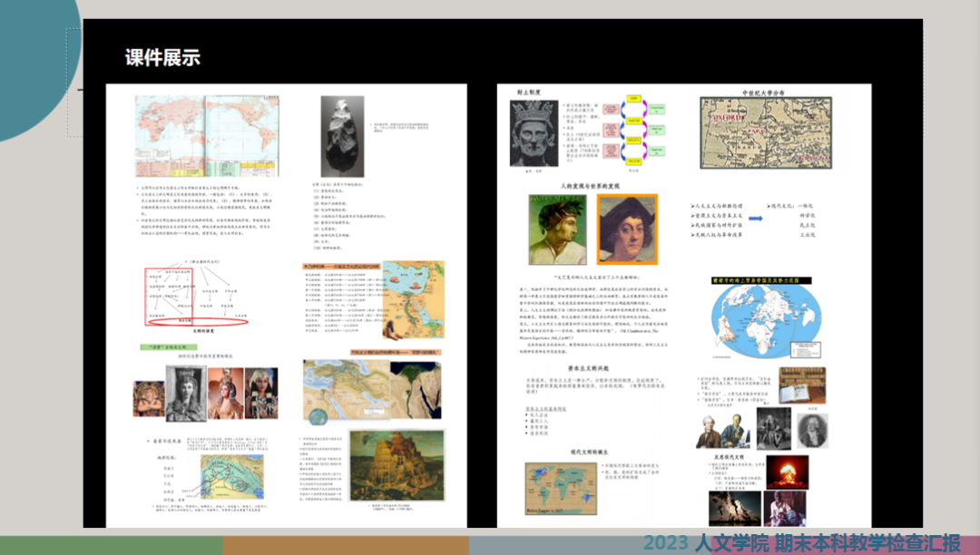
Task: Click the heading 中世纪大学分布
Action: (763, 92)
